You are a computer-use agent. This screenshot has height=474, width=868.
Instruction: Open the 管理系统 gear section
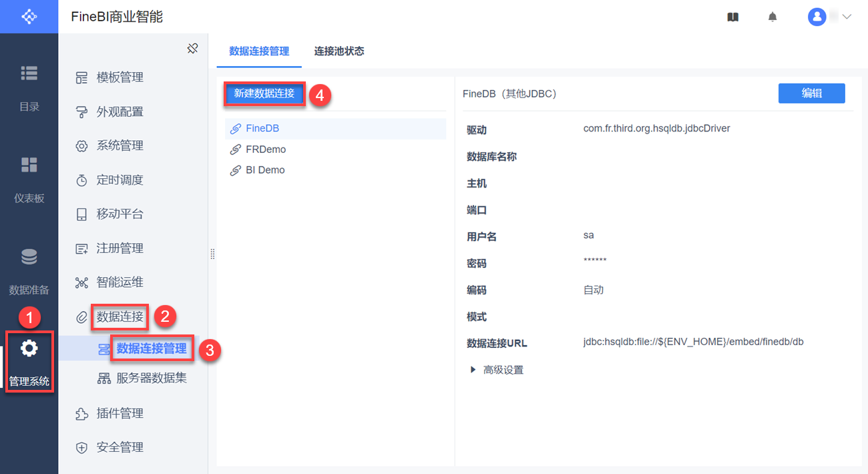tap(29, 361)
